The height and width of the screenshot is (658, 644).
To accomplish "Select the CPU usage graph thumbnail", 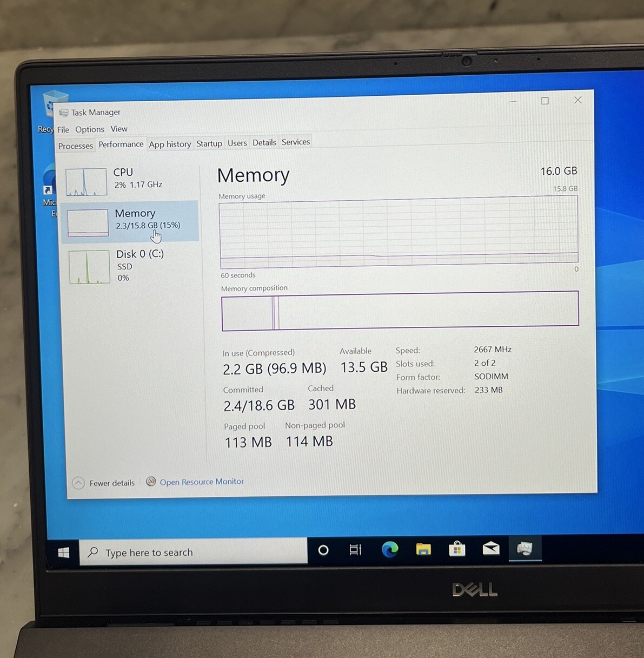I will pos(86,182).
